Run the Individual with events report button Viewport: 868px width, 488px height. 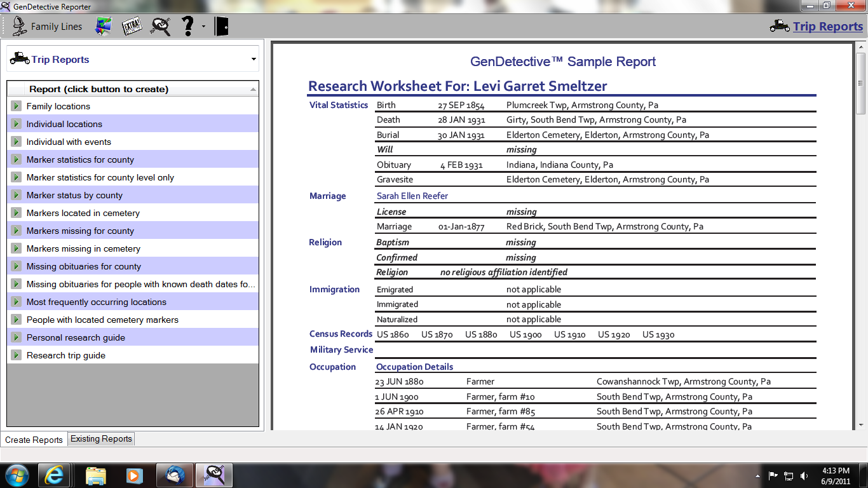click(x=17, y=142)
